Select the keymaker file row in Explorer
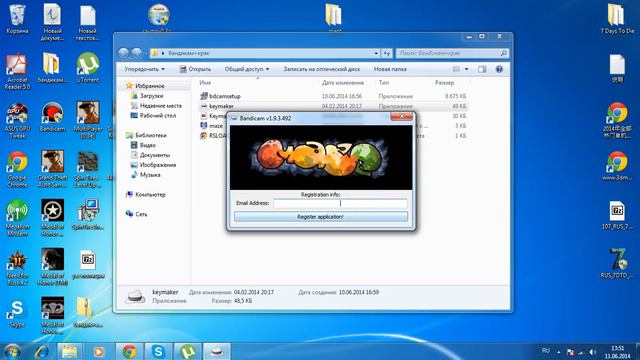Screen dimensions: 640x360 (333, 106)
